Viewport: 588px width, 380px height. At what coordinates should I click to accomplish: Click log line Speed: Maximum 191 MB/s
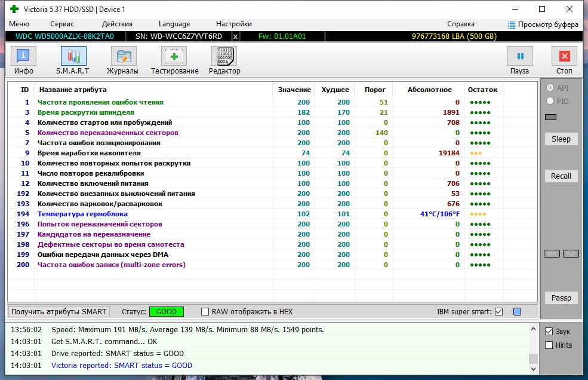[x=187, y=330]
